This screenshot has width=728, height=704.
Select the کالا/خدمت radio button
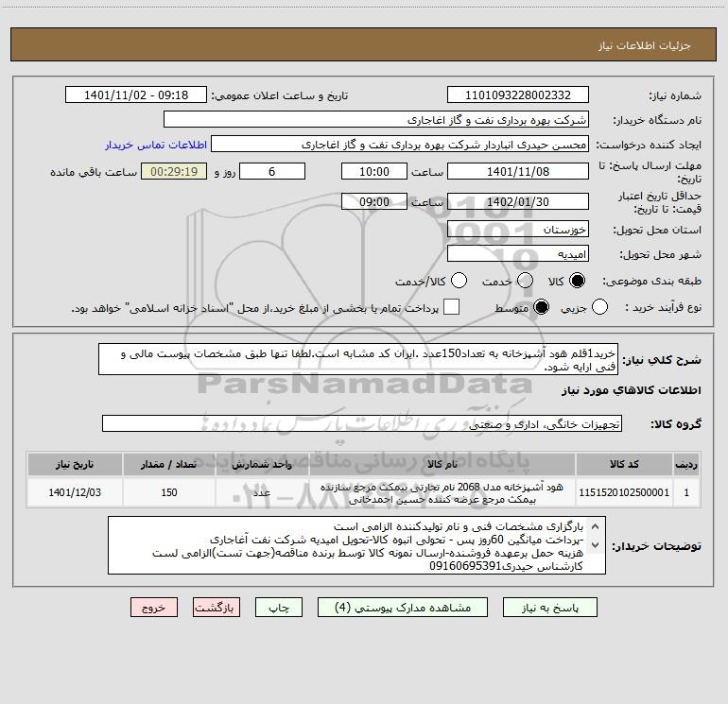pyautogui.click(x=459, y=281)
